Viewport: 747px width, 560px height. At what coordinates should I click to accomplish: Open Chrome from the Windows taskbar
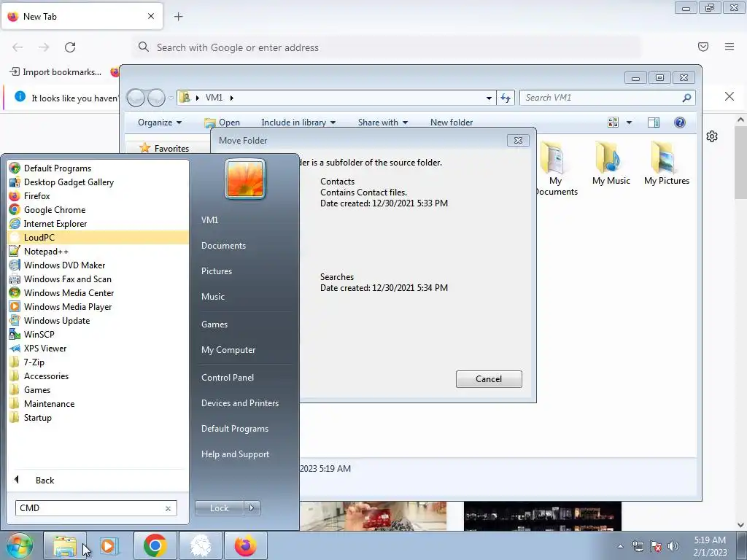pyautogui.click(x=155, y=545)
